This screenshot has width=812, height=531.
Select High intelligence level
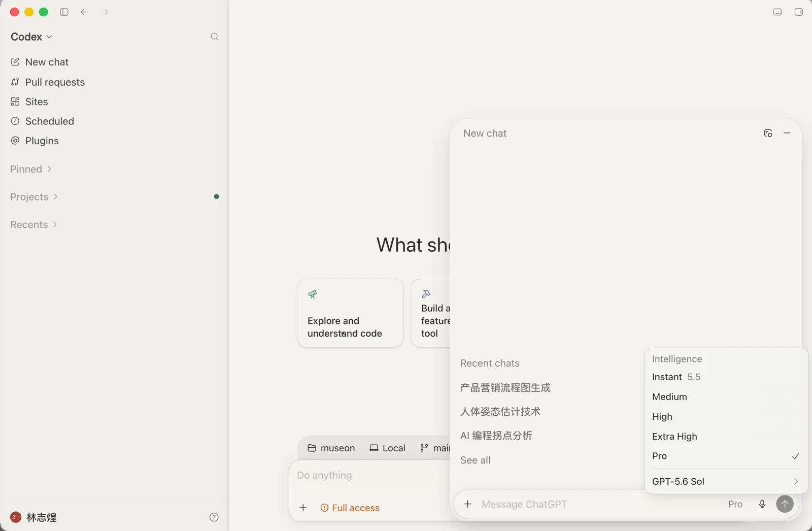click(x=726, y=417)
